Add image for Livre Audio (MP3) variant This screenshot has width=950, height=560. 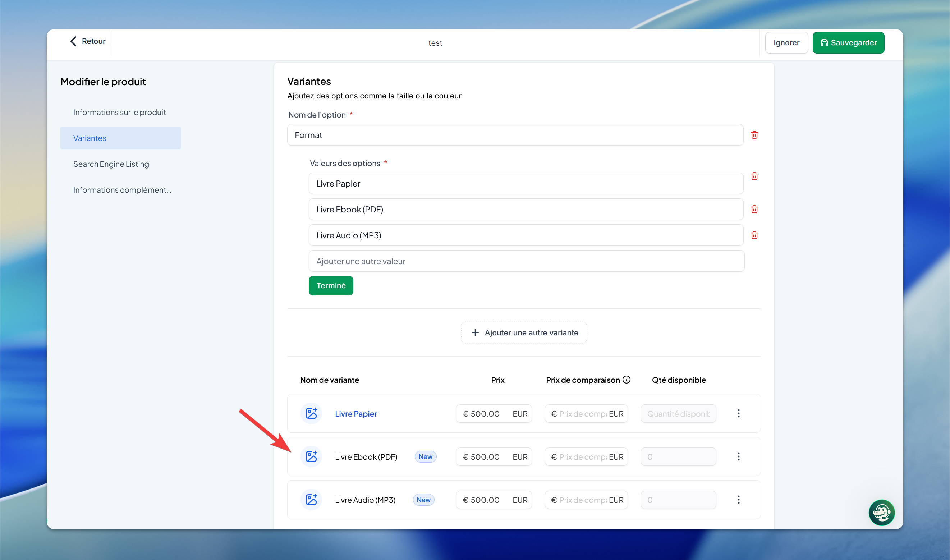(311, 500)
